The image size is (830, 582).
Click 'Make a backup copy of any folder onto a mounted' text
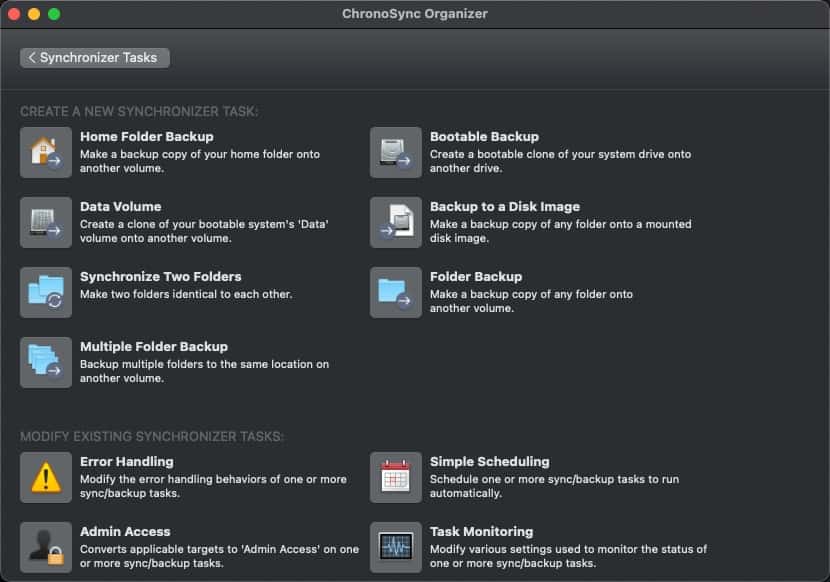pos(561,231)
